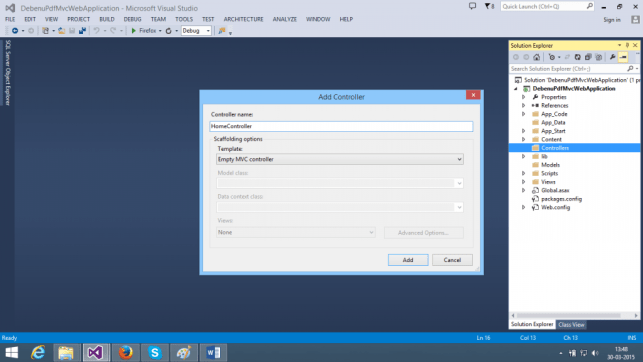Click the Add button in dialog
The height and width of the screenshot is (362, 643).
tap(408, 260)
